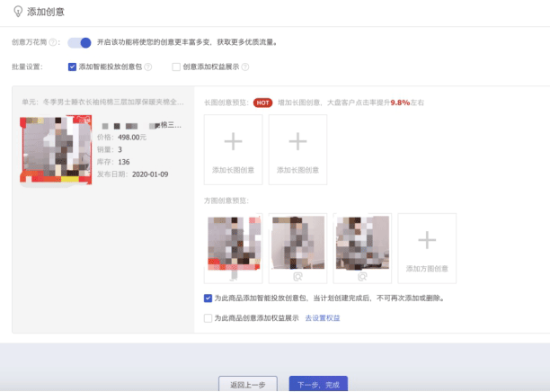Click the second 添加长图创意 plus box
The image size is (550, 392).
[x=297, y=148]
